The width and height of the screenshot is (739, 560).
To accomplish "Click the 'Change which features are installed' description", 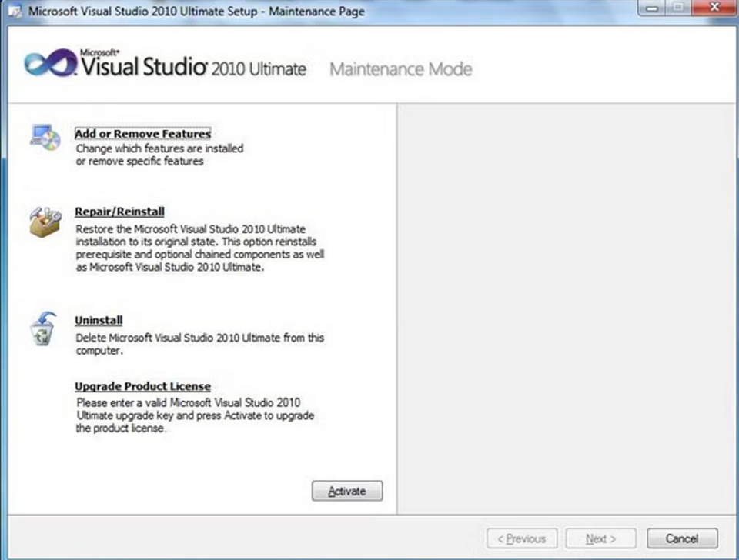I will [x=160, y=155].
